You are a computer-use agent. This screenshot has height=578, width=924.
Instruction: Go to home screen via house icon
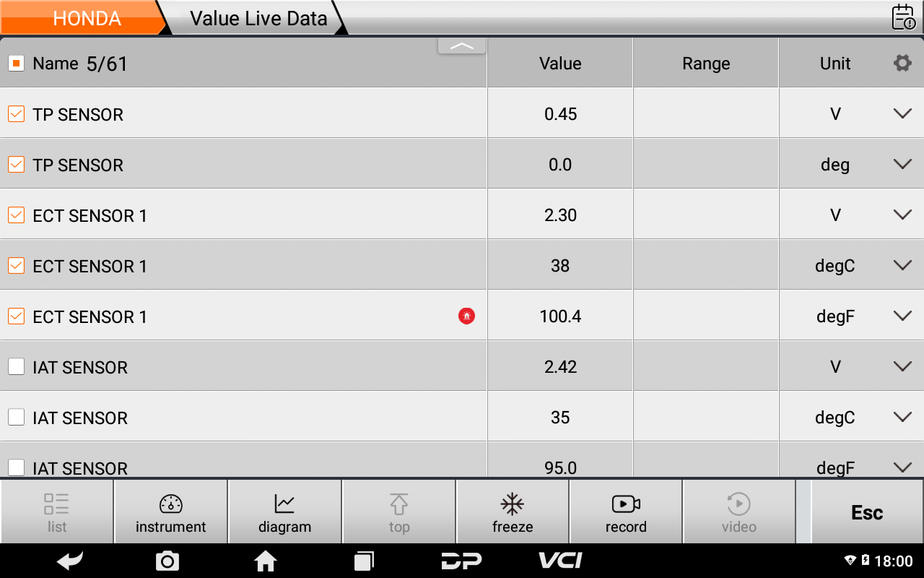click(265, 561)
